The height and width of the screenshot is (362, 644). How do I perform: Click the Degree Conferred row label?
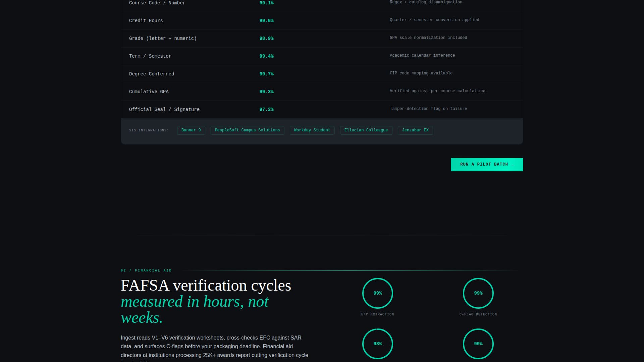152,74
